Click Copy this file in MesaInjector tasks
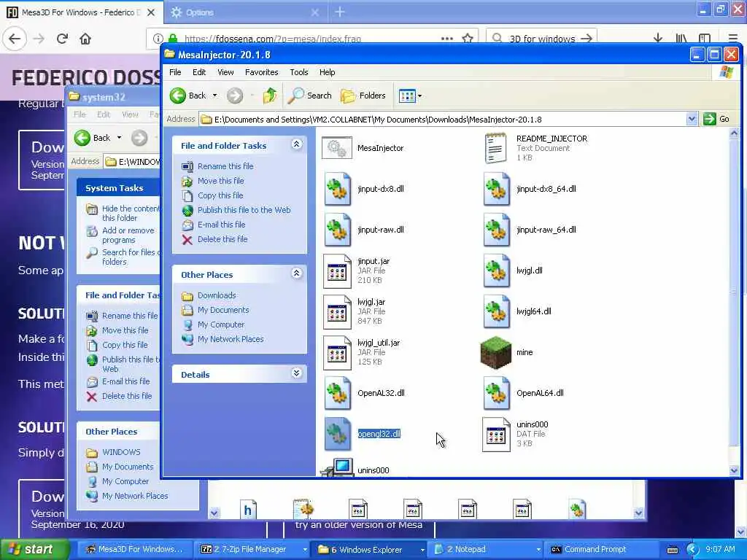 point(220,195)
